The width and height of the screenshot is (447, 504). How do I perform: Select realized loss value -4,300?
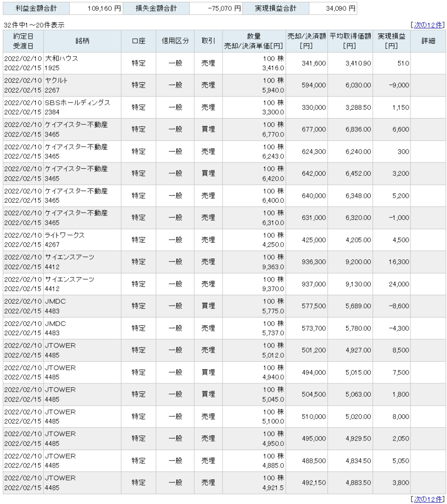click(x=399, y=328)
